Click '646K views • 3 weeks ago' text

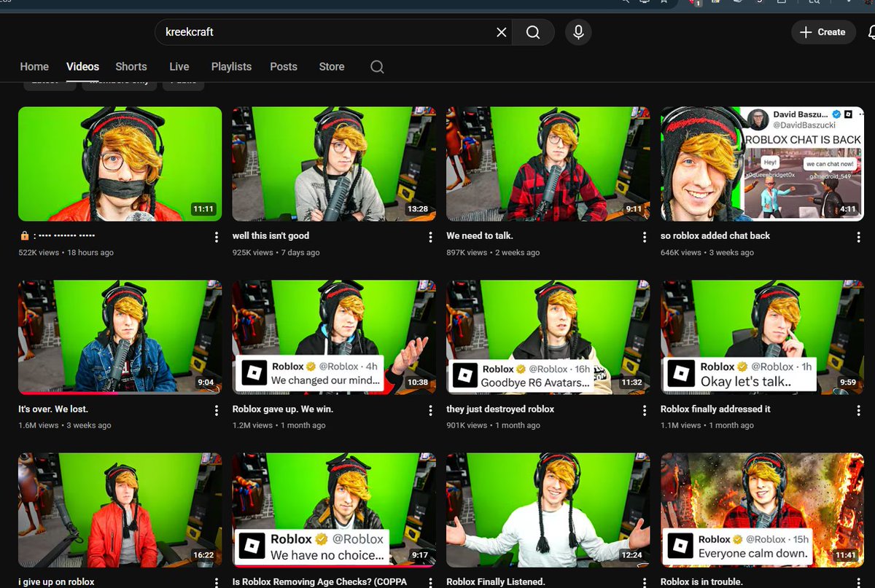pyautogui.click(x=707, y=253)
